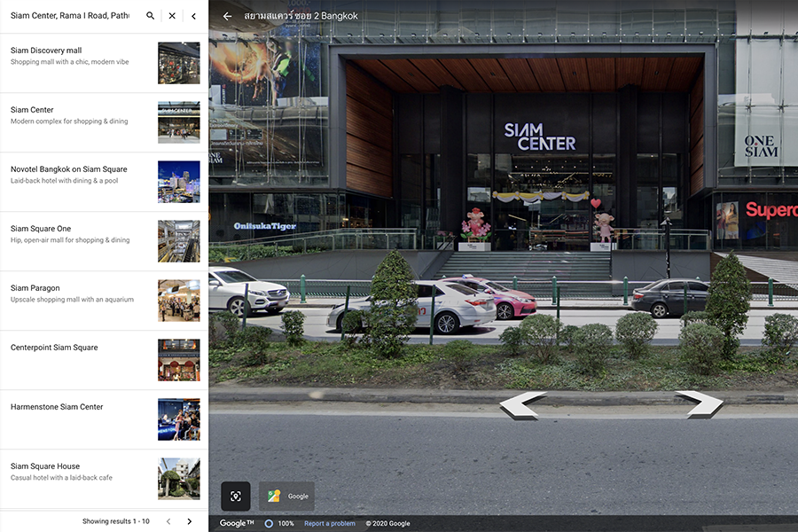The height and width of the screenshot is (532, 798).
Task: Click Siam Square One thumbnail image
Action: coord(178,241)
